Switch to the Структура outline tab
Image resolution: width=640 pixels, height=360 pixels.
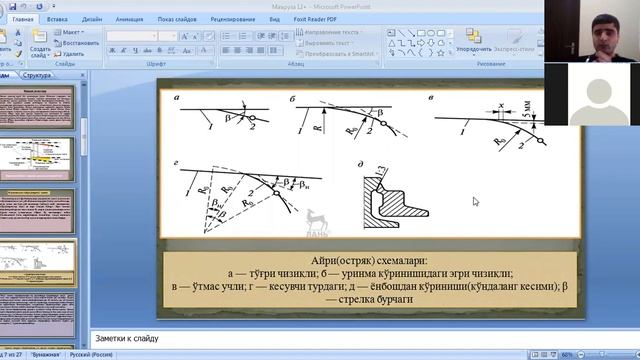[x=37, y=75]
